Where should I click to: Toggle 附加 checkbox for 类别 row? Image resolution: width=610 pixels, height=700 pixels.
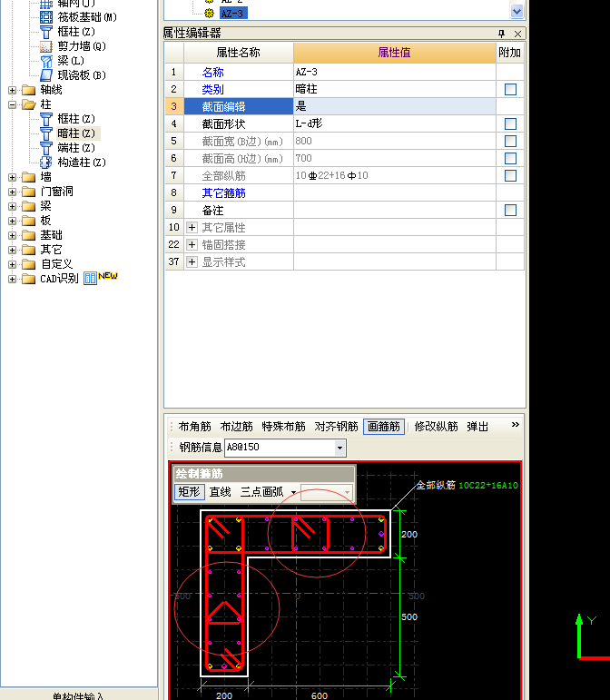(x=510, y=89)
